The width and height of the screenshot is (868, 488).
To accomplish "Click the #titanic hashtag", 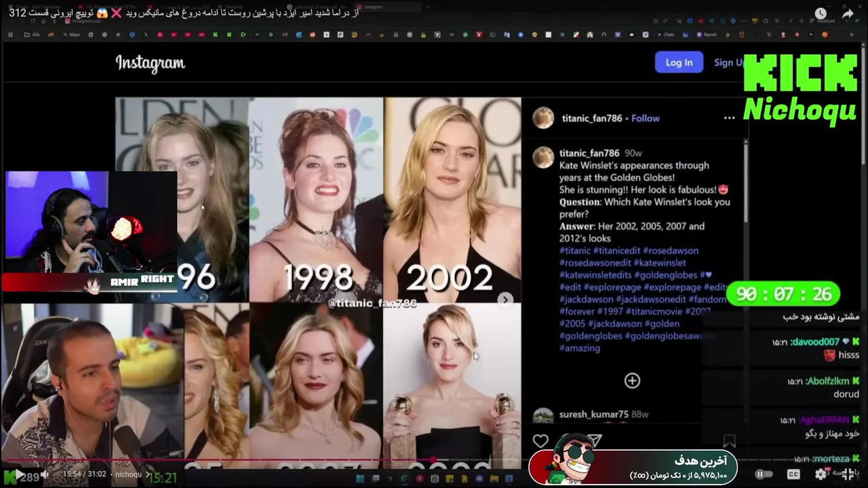I will pos(575,251).
